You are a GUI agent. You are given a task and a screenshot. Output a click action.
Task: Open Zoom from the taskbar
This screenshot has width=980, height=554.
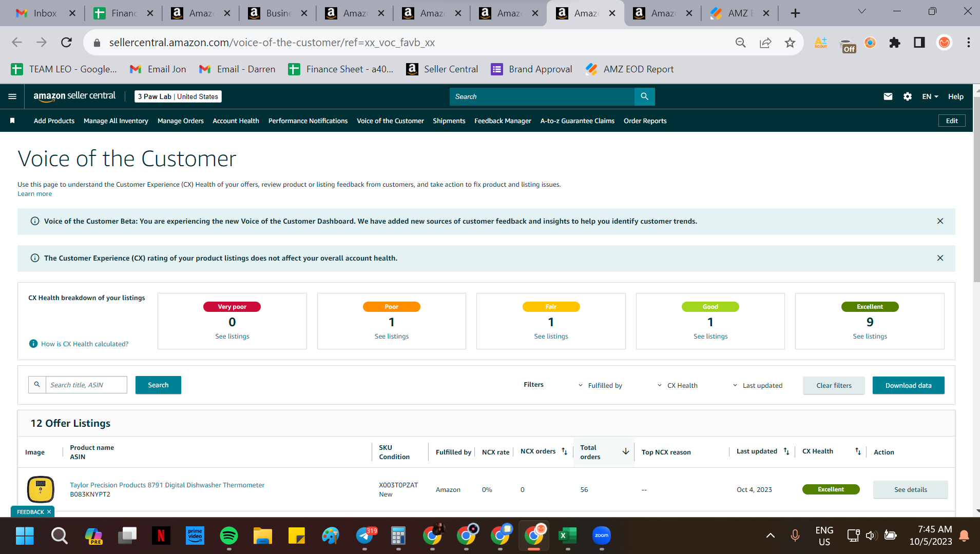tap(602, 536)
